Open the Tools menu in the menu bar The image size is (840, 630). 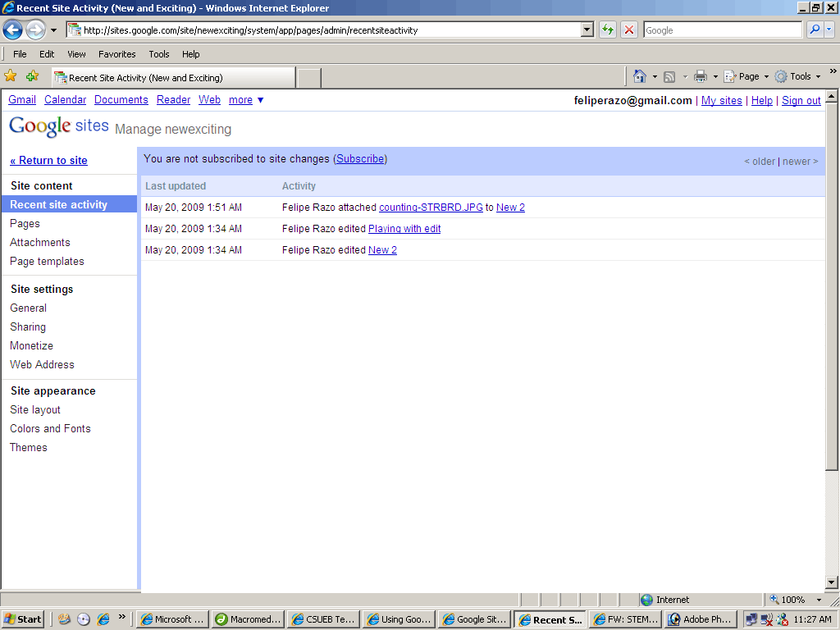(159, 54)
